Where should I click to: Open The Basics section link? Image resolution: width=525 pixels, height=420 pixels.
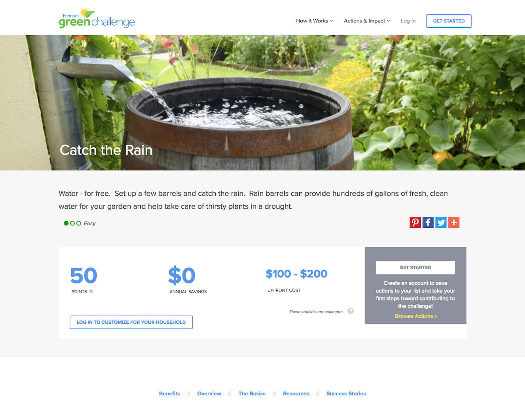[252, 393]
